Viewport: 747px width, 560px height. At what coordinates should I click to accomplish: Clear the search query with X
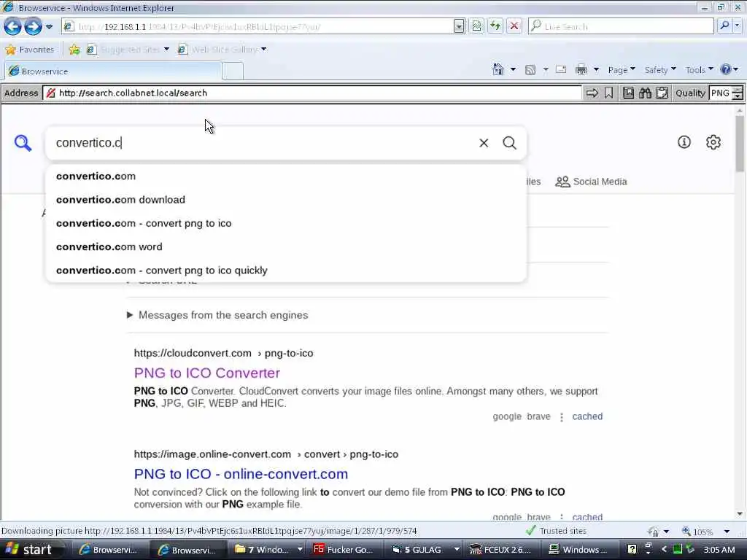(x=484, y=143)
